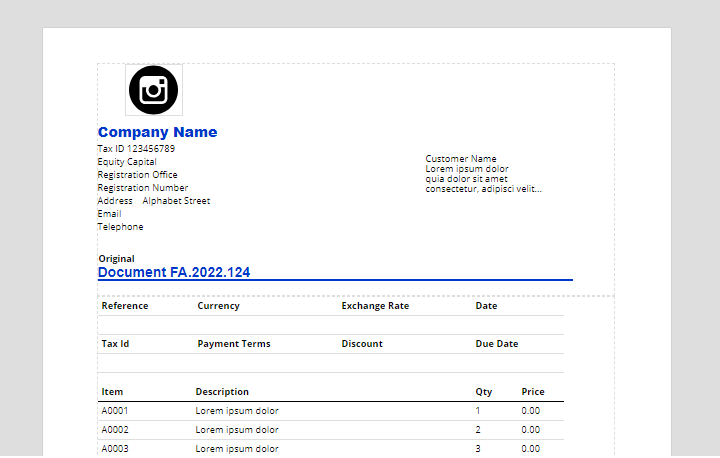Select the Payment Terms header
Viewport: 720px width, 458px height.
[x=234, y=344]
